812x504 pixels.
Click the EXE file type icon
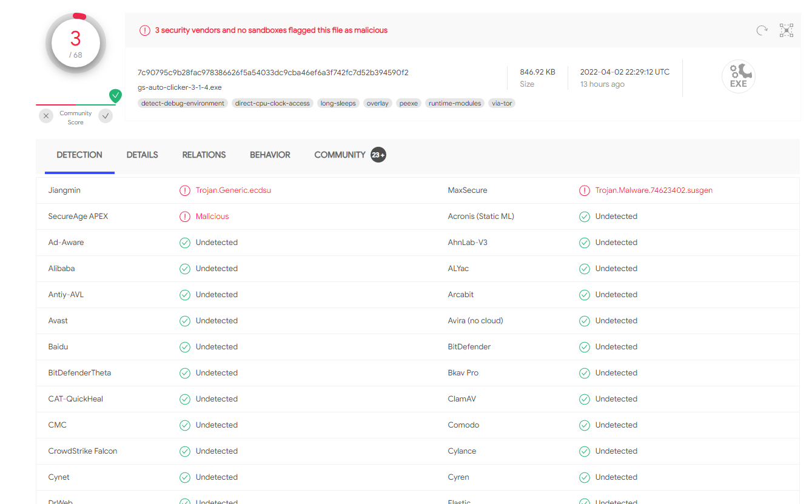coord(738,77)
